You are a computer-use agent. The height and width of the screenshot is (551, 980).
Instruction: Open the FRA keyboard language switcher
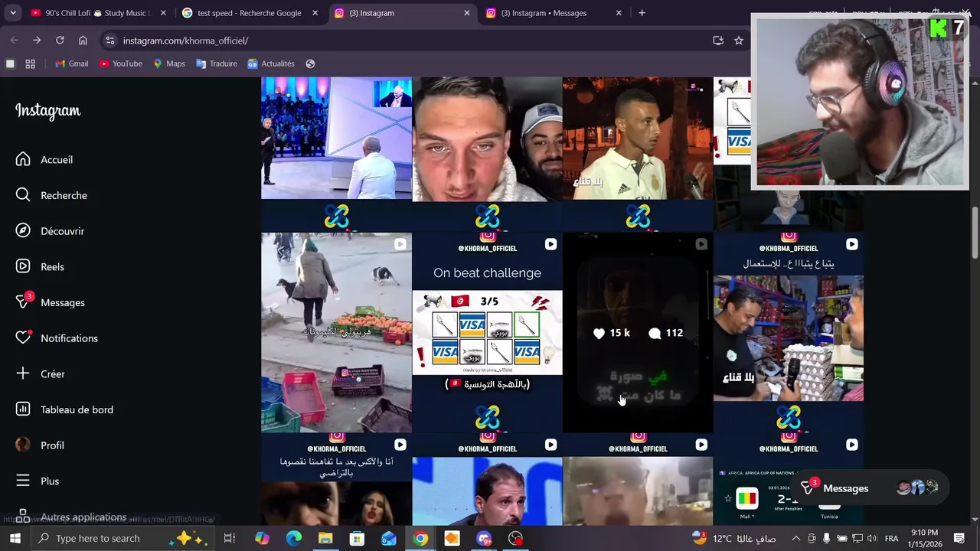(x=891, y=538)
